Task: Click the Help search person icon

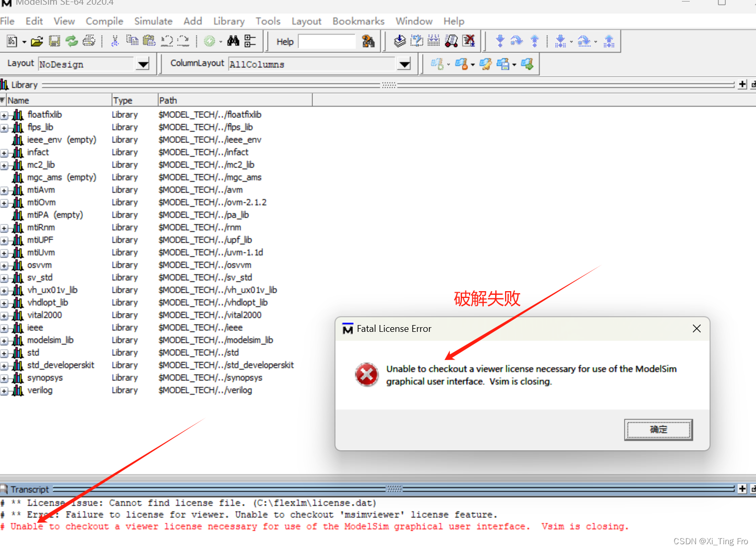Action: (368, 41)
